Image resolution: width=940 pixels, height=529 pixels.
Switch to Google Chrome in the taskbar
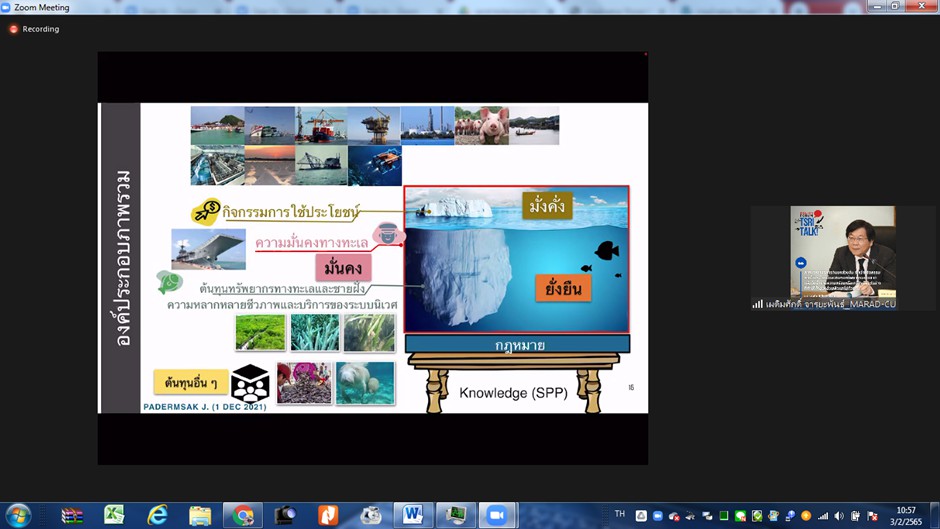click(x=242, y=515)
